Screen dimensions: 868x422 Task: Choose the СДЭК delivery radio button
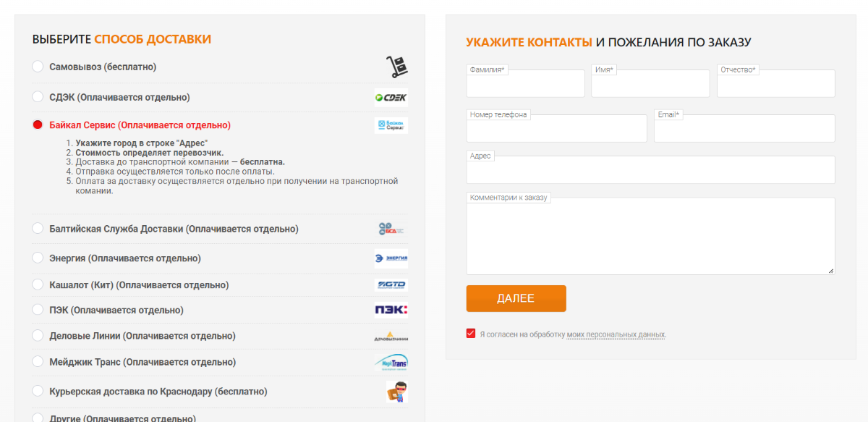[x=38, y=97]
